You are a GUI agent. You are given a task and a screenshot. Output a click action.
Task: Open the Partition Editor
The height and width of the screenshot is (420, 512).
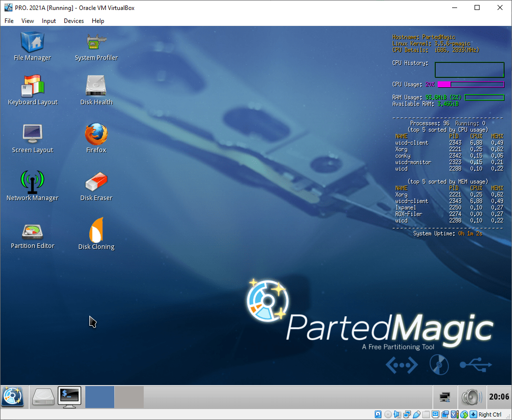[x=32, y=236]
